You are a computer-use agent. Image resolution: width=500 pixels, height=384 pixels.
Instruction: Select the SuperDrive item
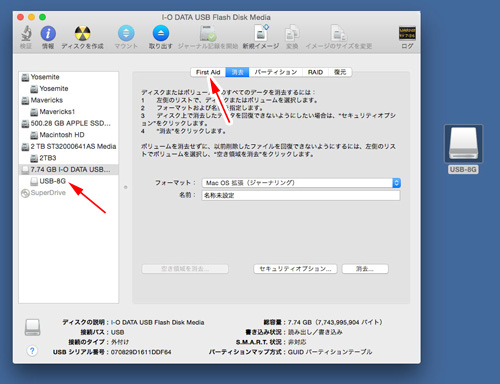tap(68, 193)
